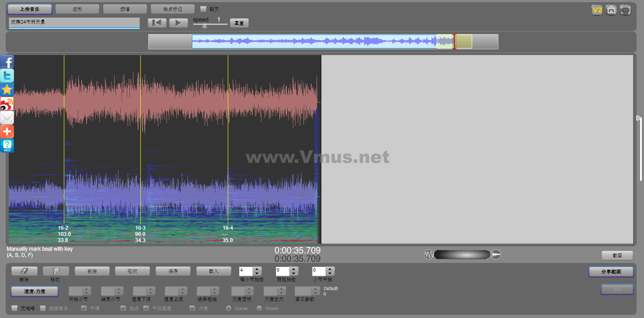Increase the 结束小节 end bar stepper

(118, 289)
